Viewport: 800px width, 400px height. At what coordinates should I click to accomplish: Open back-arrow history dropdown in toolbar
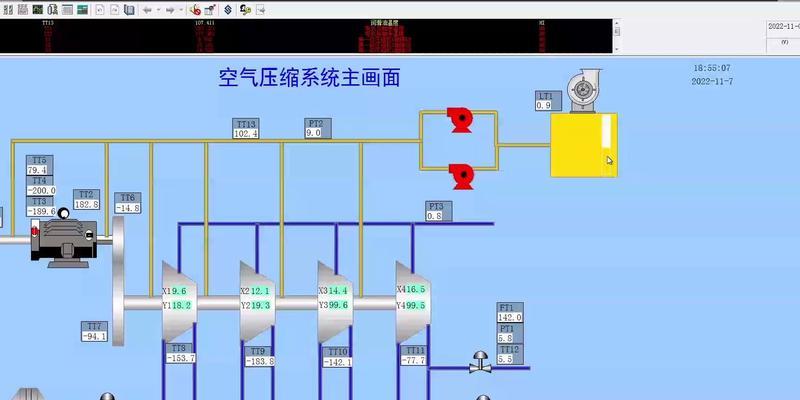pyautogui.click(x=158, y=10)
